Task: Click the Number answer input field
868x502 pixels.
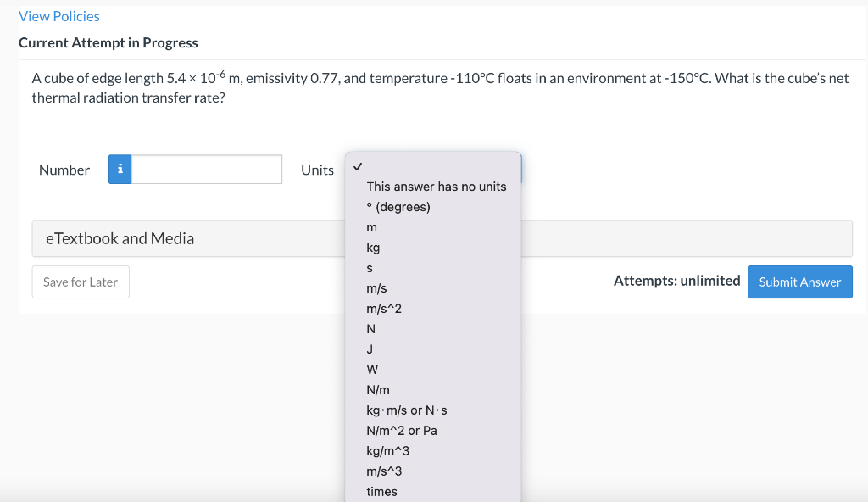Action: pyautogui.click(x=207, y=170)
